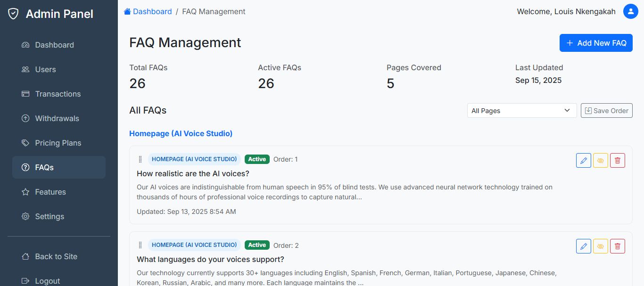The height and width of the screenshot is (286, 644).
Task: Hide the 'How realistic' FAQ with eye toggle
Action: click(601, 160)
